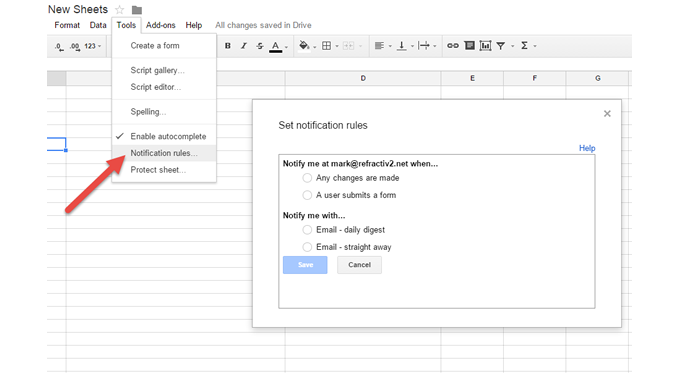Open the Help menu
This screenshot has width=680, height=373.
click(194, 25)
